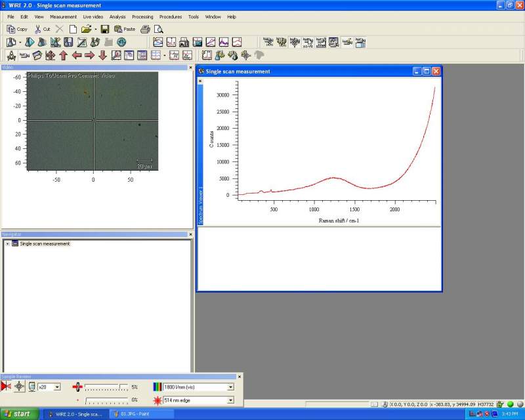
Task: Click the video camera icon
Action: click(x=24, y=55)
